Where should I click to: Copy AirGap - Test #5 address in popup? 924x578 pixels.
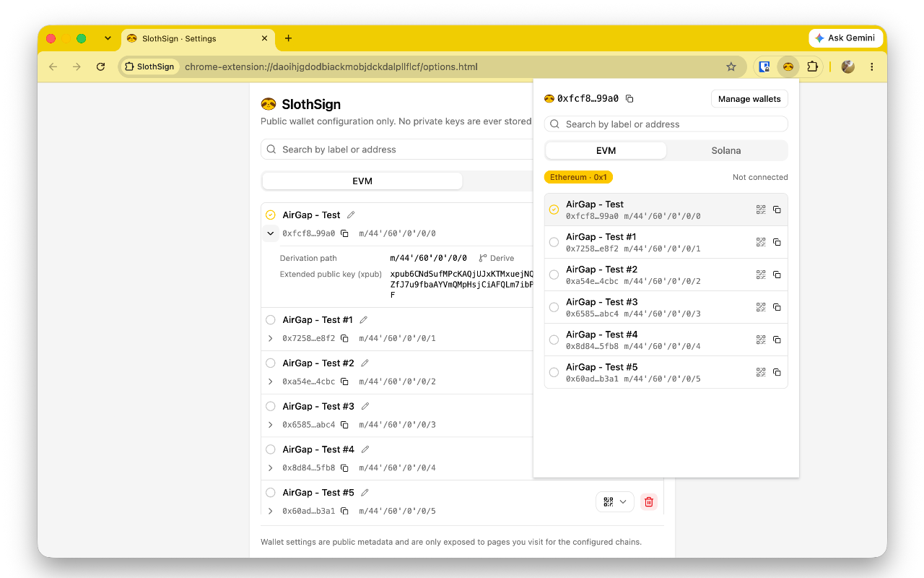click(x=777, y=372)
